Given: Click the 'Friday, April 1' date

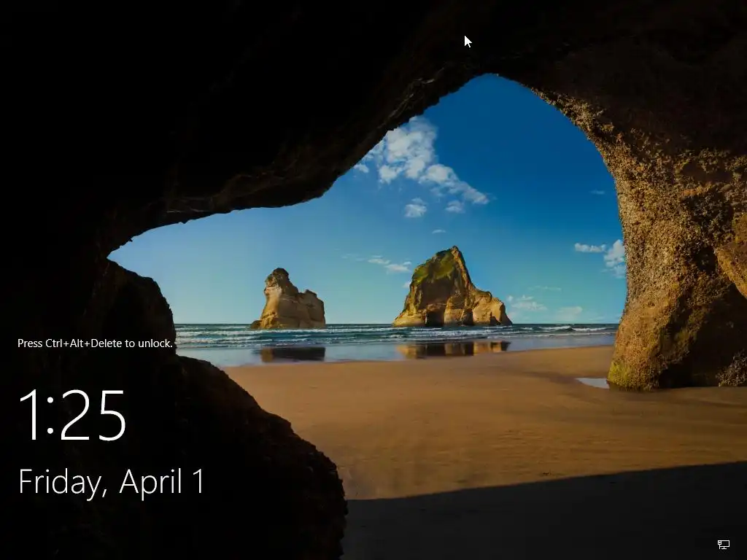Looking at the screenshot, I should [112, 483].
